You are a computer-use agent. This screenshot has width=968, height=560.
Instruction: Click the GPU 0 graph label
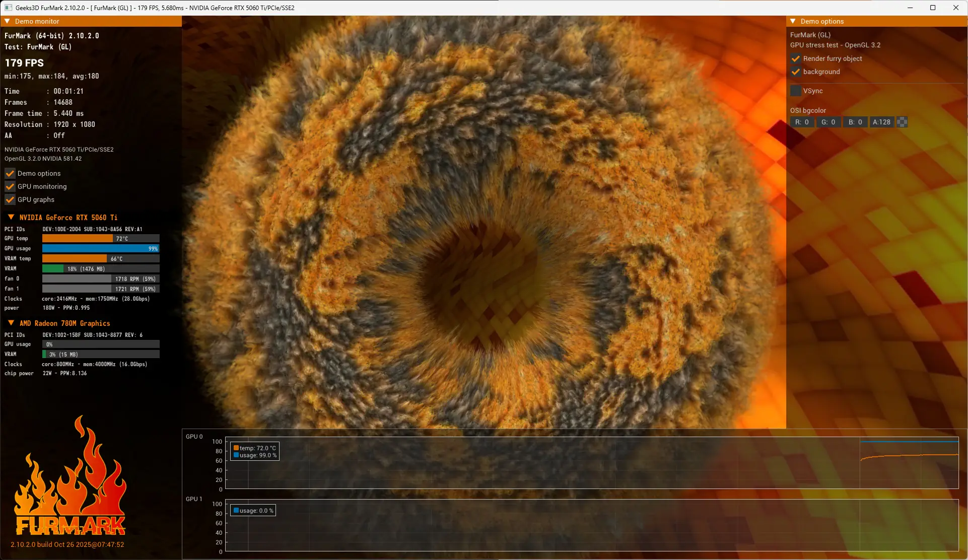(x=194, y=437)
